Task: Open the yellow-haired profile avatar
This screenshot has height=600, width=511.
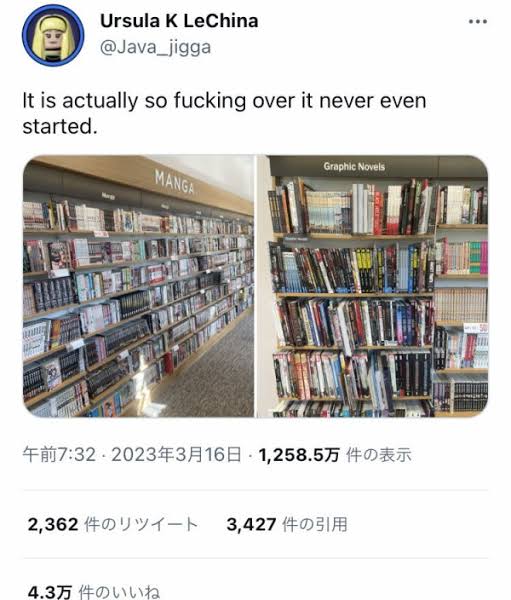Action: click(x=53, y=35)
